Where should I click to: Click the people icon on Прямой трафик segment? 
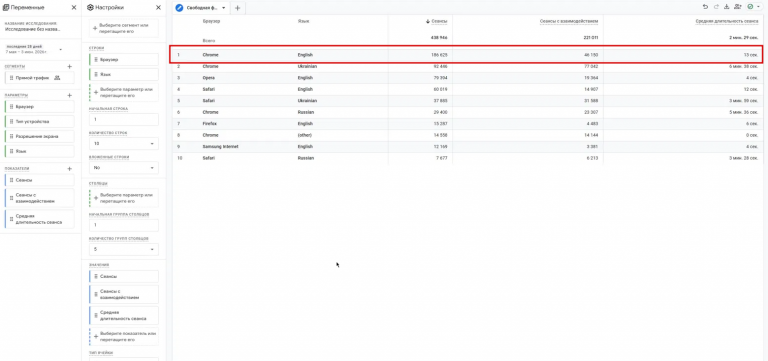57,77
